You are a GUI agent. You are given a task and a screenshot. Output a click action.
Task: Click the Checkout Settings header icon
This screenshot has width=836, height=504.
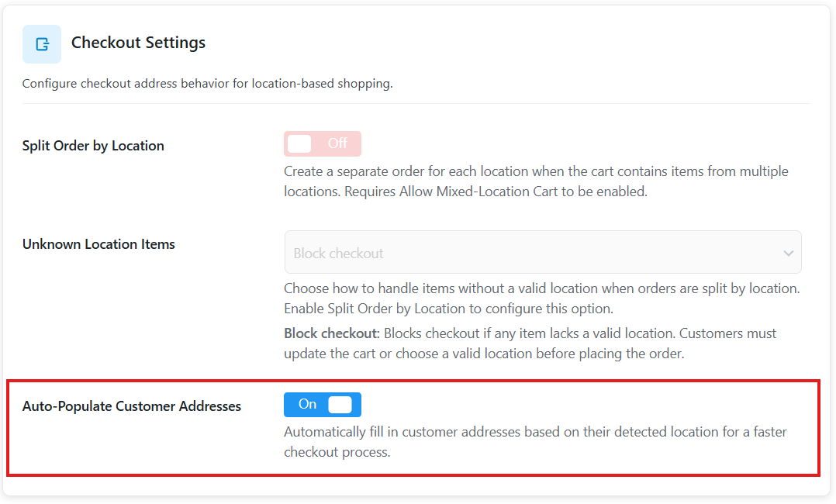pos(42,43)
